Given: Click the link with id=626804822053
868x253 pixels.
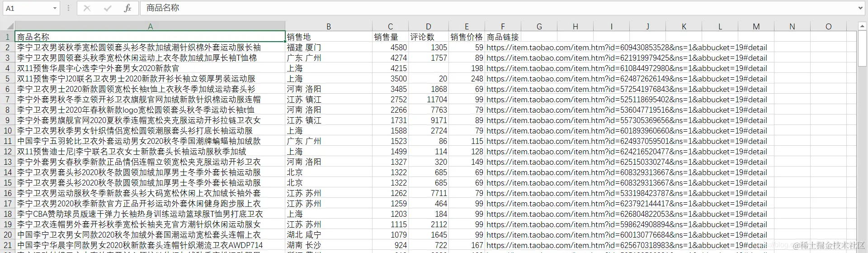Looking at the screenshot, I should pyautogui.click(x=627, y=214).
